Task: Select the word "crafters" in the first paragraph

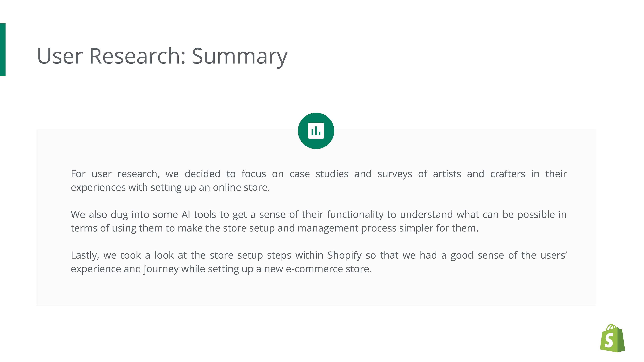Action: [507, 174]
